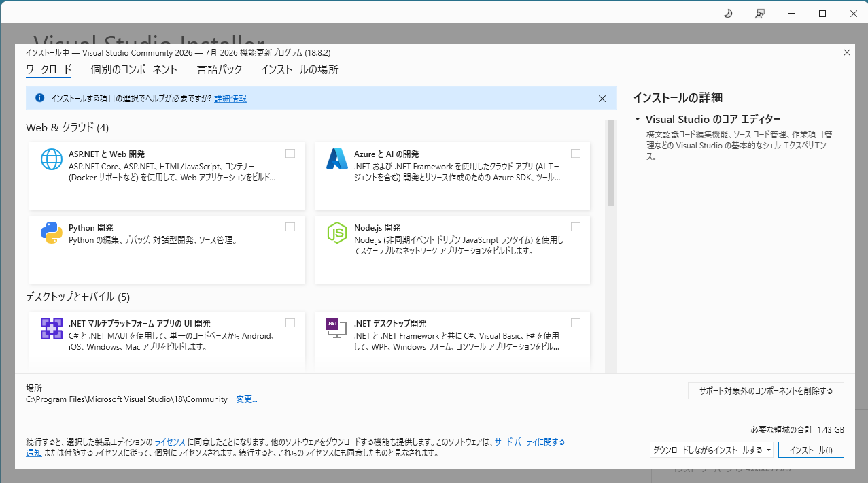
Task: Open the ライセンス link
Action: coord(170,442)
